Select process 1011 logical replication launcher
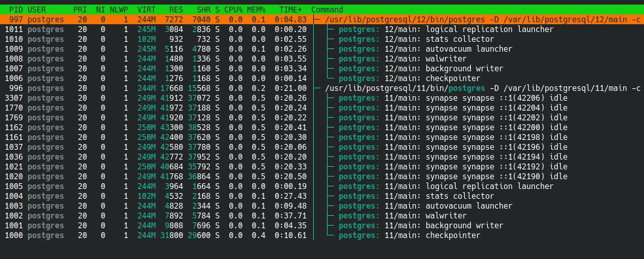 pos(322,29)
